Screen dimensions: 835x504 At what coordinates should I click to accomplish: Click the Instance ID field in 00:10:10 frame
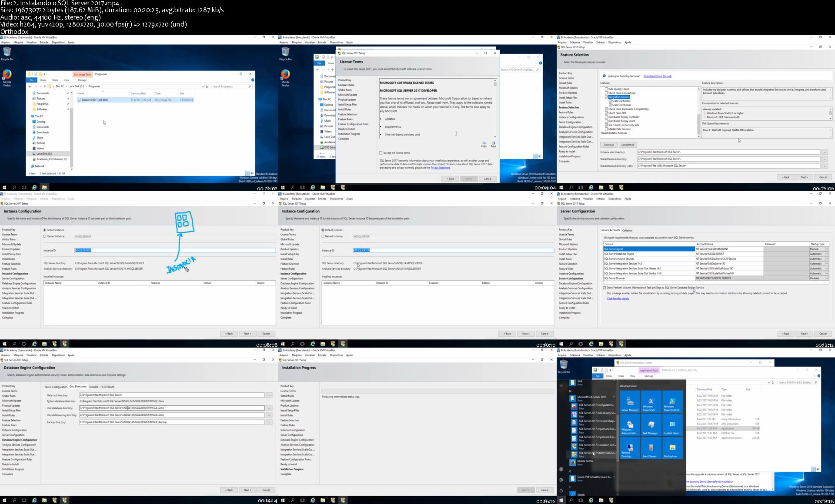(x=453, y=250)
